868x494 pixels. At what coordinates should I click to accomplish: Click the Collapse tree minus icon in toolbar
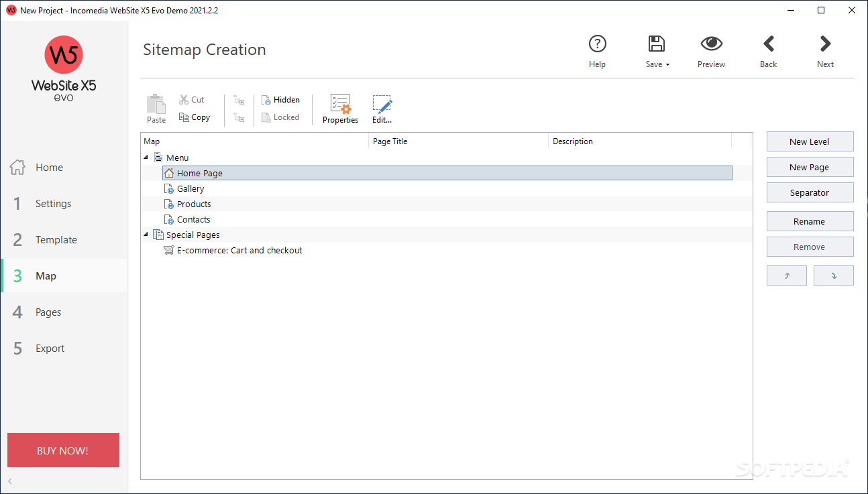[x=239, y=118]
